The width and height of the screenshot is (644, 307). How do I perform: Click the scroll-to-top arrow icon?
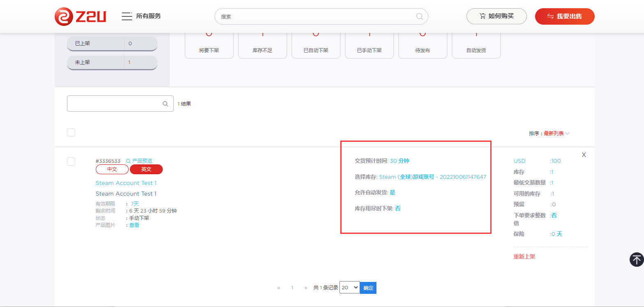pyautogui.click(x=637, y=259)
